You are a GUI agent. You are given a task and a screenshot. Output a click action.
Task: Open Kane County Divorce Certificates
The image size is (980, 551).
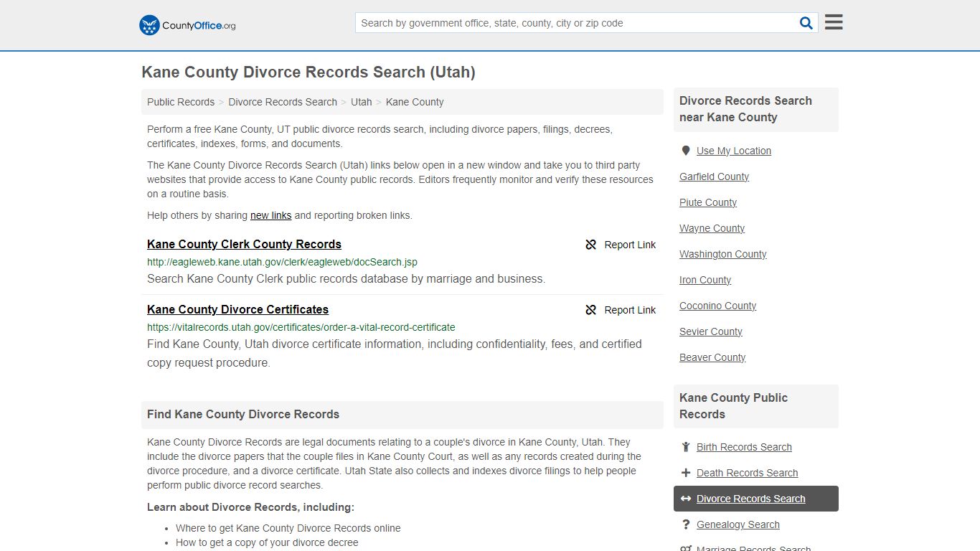pyautogui.click(x=237, y=309)
